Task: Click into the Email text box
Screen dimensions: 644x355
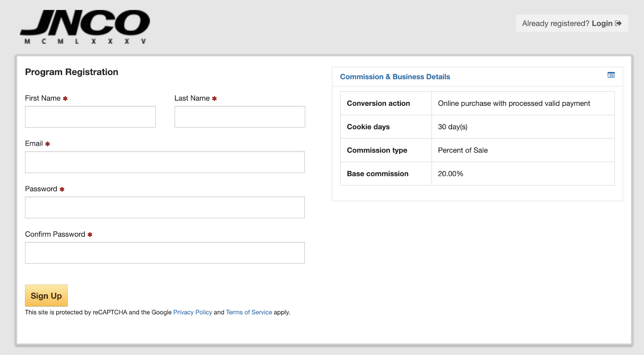Action: click(x=165, y=162)
